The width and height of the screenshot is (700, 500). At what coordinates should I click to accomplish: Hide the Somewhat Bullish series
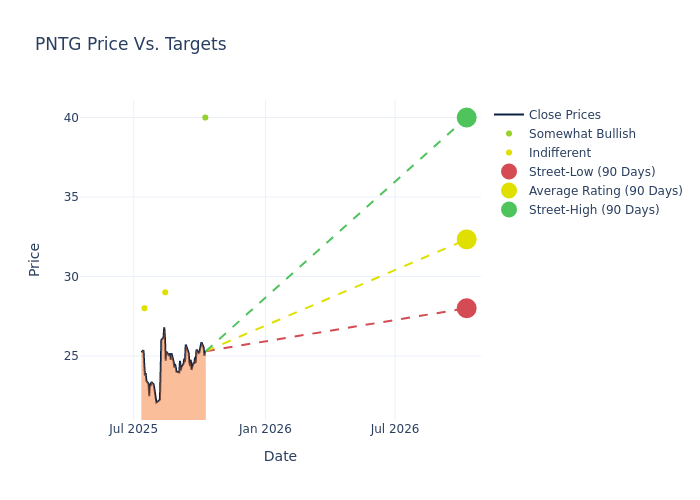[582, 134]
